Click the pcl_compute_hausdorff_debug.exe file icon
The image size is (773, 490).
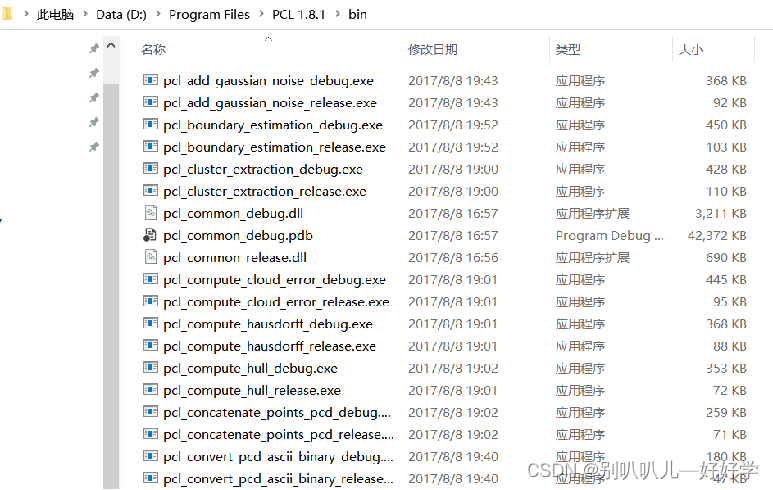coord(150,323)
